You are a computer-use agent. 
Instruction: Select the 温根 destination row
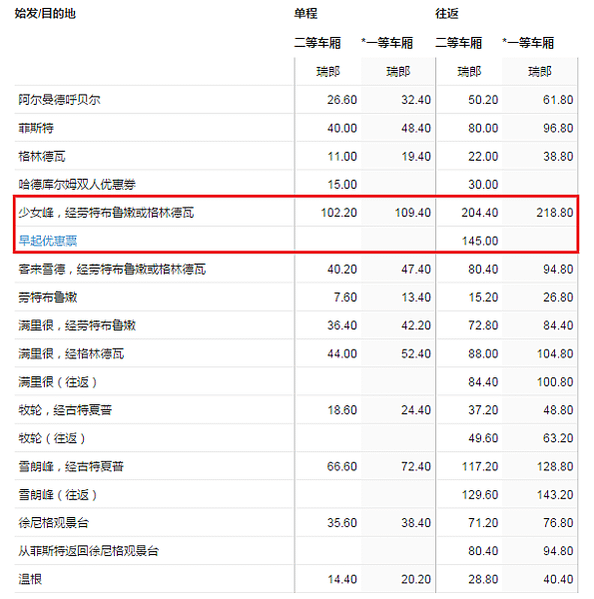click(296, 579)
